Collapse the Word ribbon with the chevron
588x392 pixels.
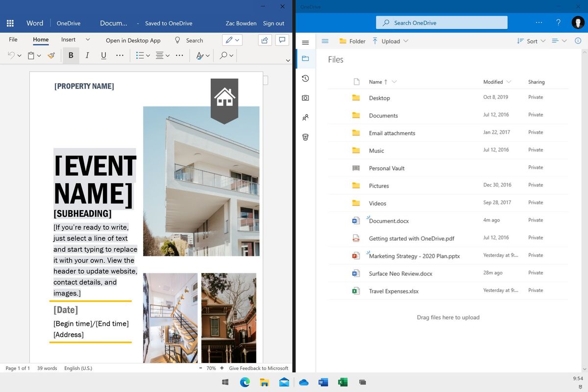(x=288, y=60)
